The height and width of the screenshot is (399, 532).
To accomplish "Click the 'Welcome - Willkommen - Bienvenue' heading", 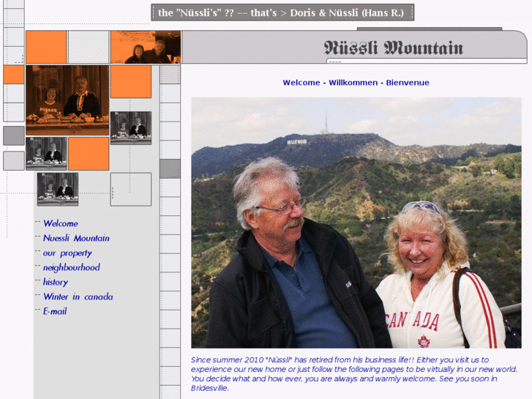I will pos(356,83).
